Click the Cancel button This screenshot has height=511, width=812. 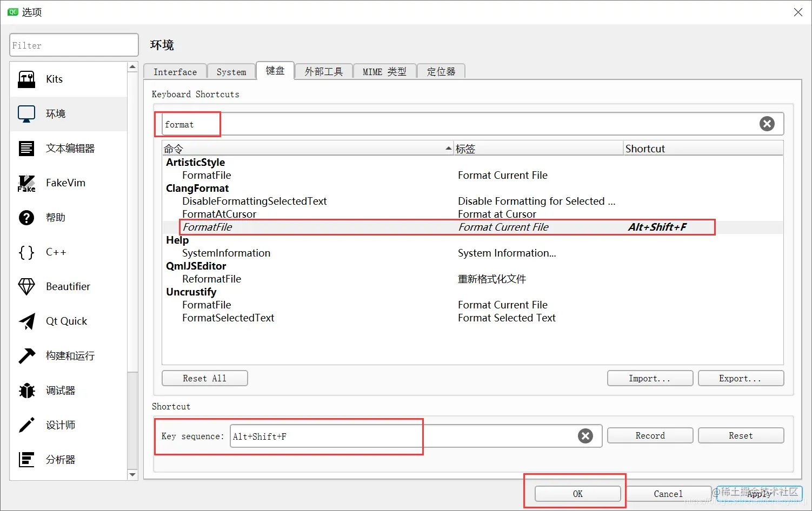pyautogui.click(x=668, y=494)
